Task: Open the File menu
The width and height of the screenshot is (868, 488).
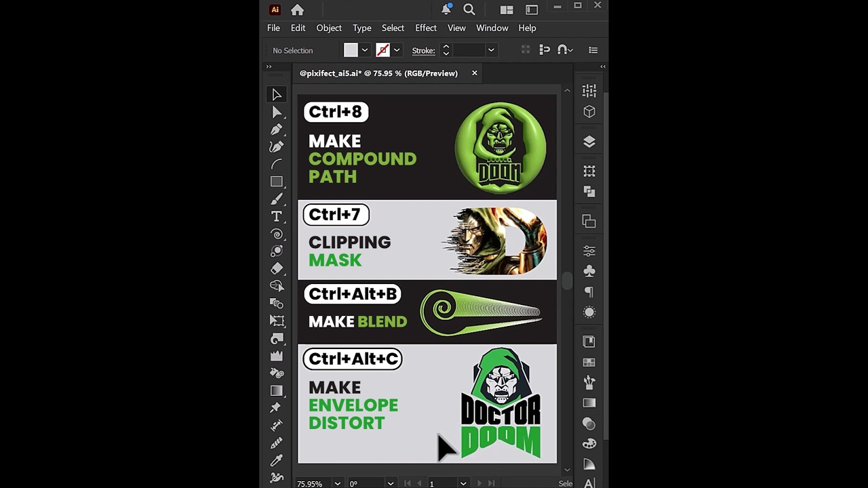Action: click(273, 28)
